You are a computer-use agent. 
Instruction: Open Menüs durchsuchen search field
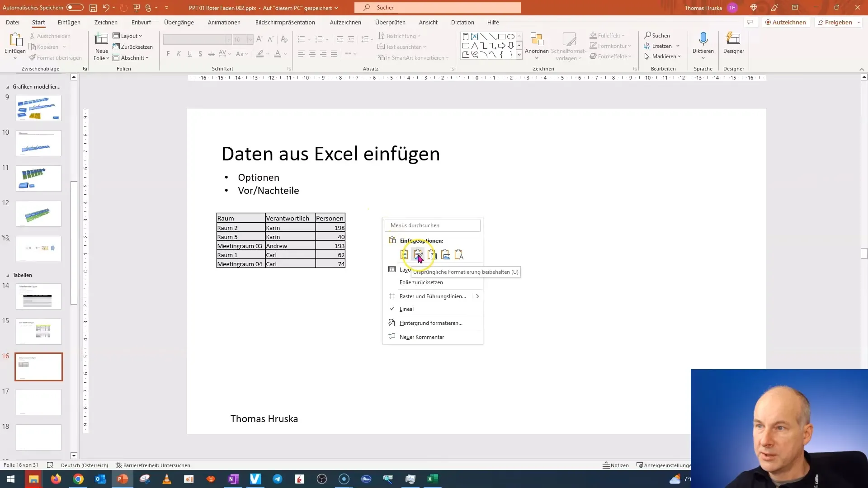pos(434,225)
